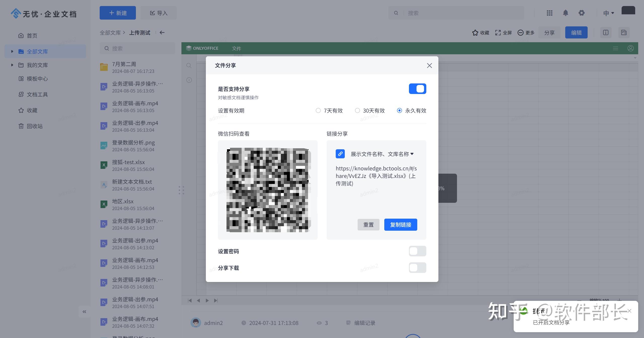Open the apps grid icon
This screenshot has width=644, height=338.
(x=549, y=13)
